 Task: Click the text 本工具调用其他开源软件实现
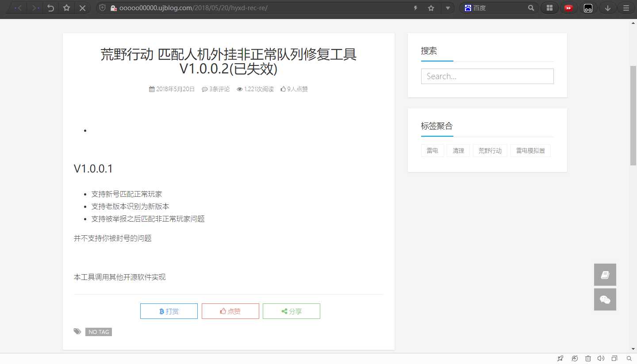pyautogui.click(x=120, y=277)
